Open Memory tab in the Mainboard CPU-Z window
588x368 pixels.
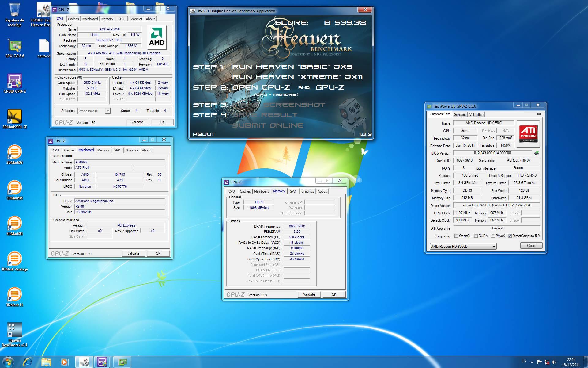coord(103,150)
